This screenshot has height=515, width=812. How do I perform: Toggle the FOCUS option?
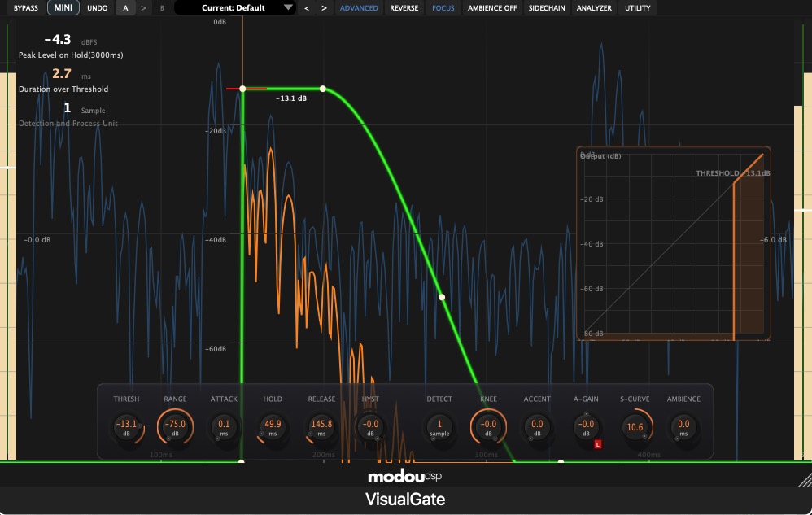click(x=443, y=8)
